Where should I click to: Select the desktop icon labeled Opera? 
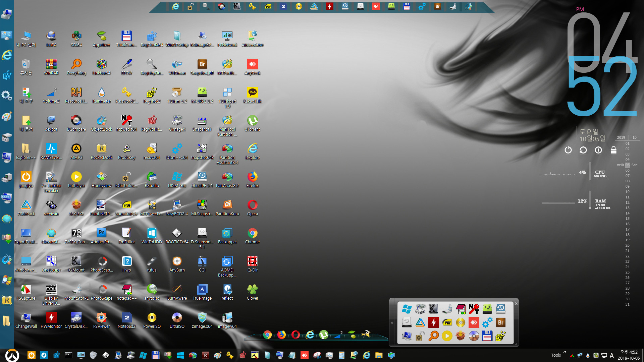tap(252, 207)
